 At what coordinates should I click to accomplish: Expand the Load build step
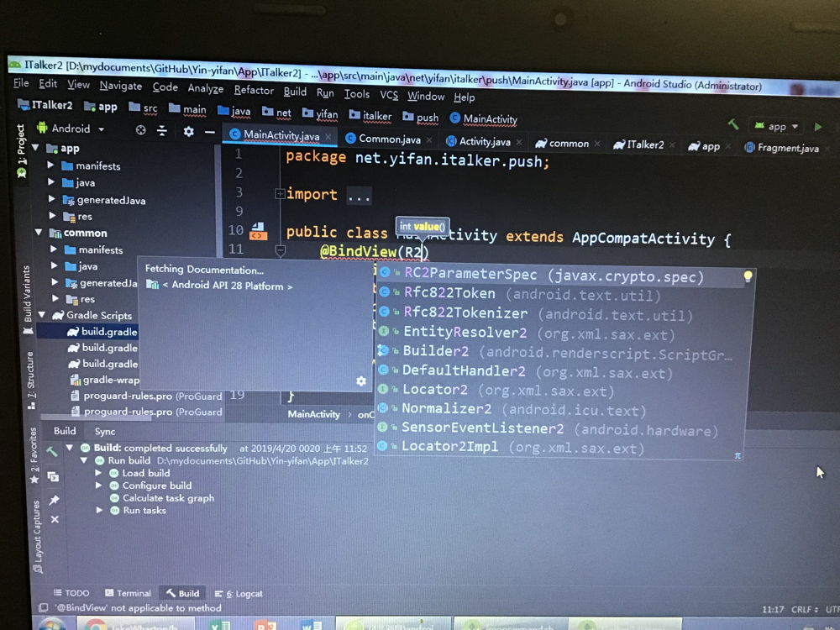click(x=98, y=472)
